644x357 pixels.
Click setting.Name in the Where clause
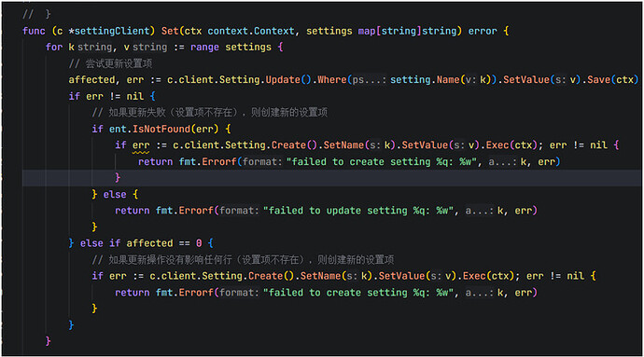425,79
